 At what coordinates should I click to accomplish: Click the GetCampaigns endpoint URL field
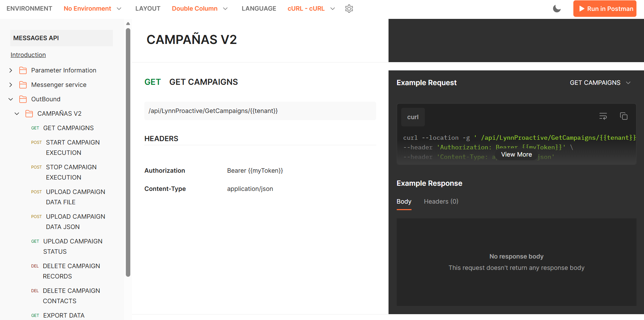[x=260, y=111]
